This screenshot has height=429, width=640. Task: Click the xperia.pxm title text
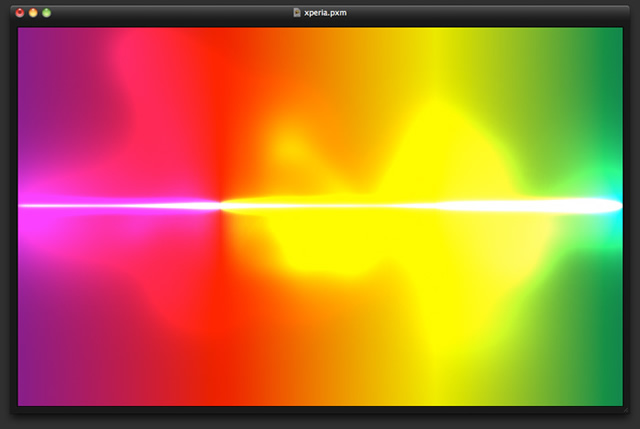(325, 13)
